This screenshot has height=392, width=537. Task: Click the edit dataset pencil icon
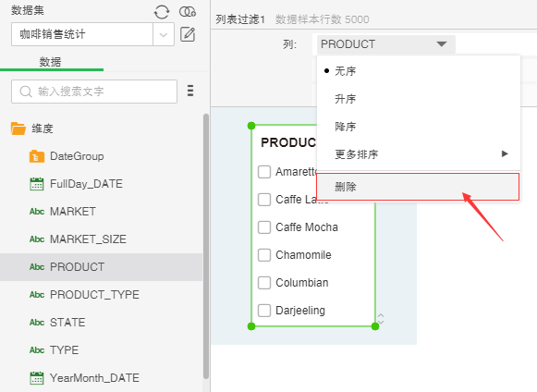pyautogui.click(x=188, y=34)
